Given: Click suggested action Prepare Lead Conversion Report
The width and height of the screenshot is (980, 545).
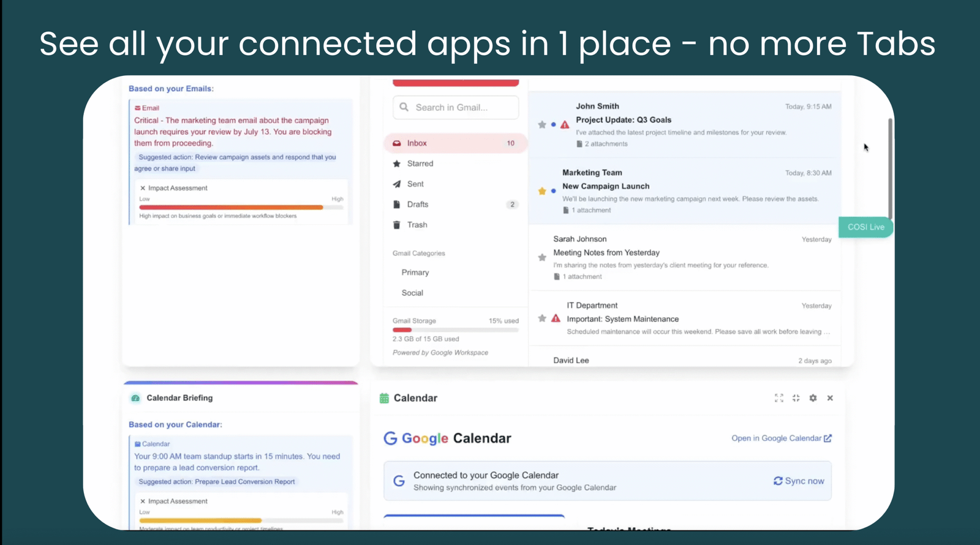Looking at the screenshot, I should tap(217, 482).
